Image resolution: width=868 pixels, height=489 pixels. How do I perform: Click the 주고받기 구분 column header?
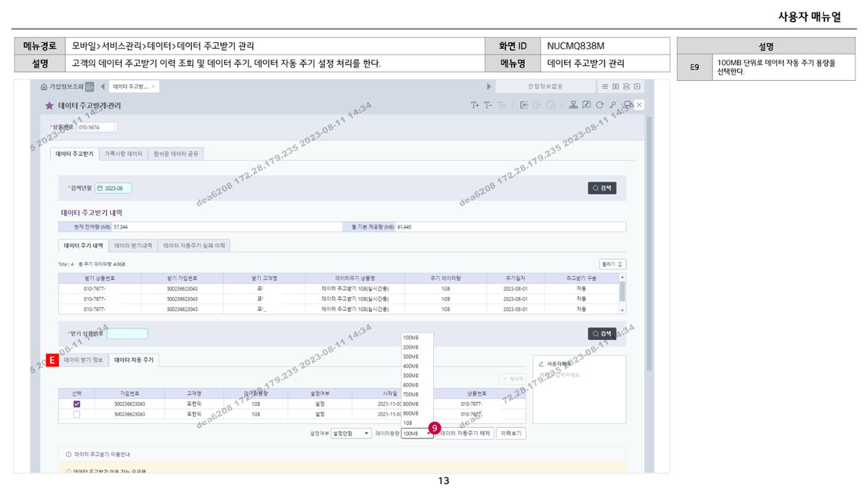(581, 278)
